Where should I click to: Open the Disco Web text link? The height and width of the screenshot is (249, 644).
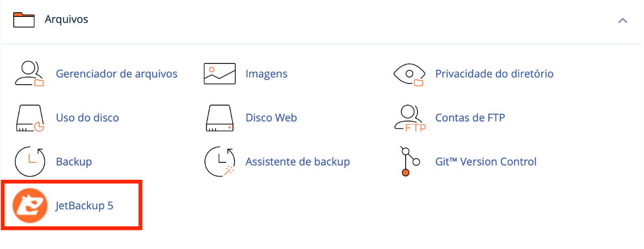click(271, 117)
